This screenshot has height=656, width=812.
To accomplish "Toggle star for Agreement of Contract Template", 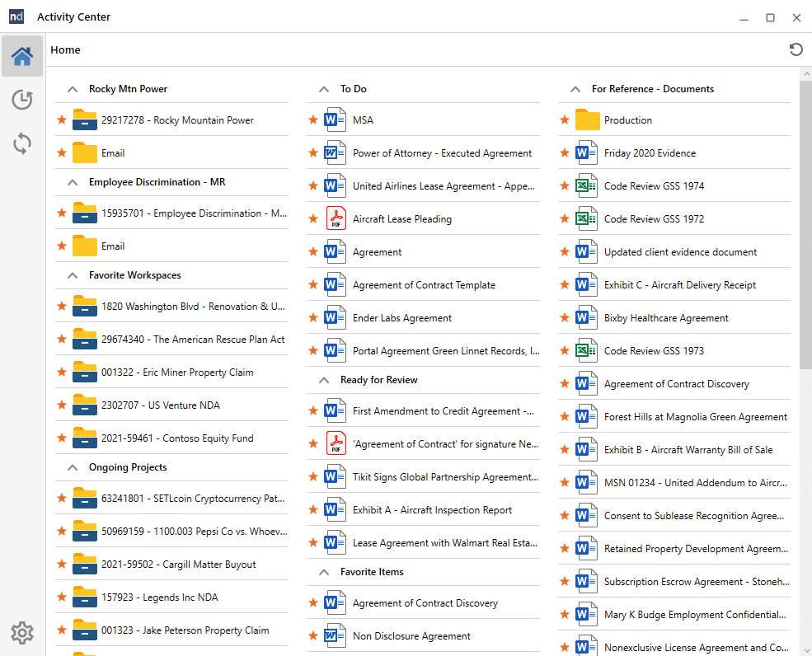I will click(x=312, y=284).
